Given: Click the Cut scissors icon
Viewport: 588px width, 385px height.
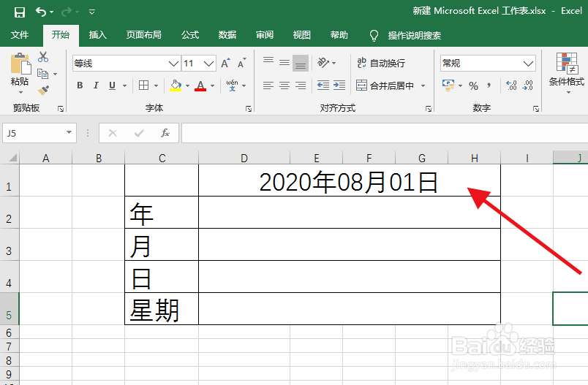Looking at the screenshot, I should (43, 57).
